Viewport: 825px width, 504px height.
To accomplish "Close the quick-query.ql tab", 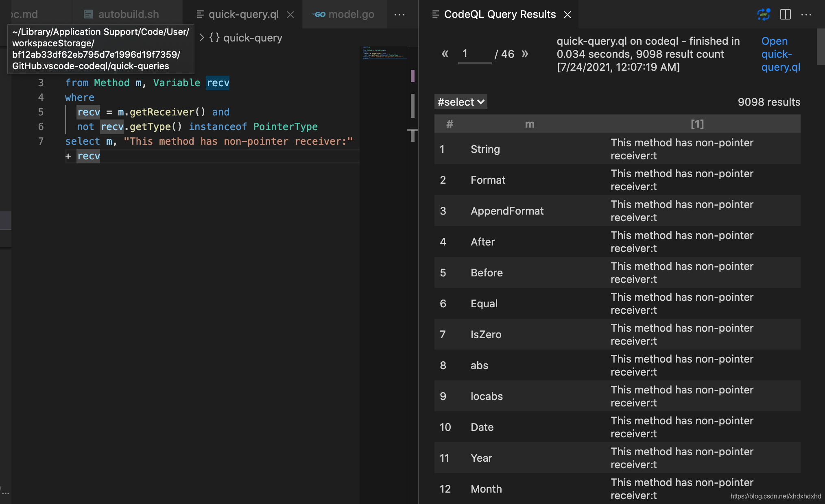I will (290, 14).
